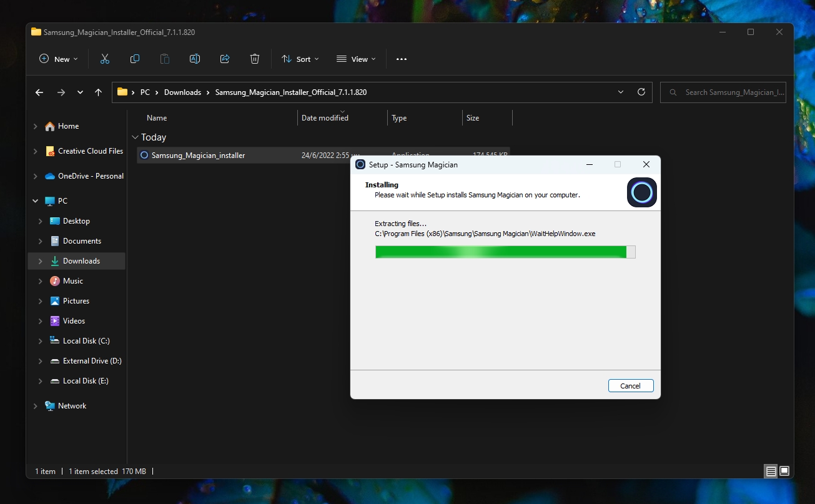Select the Rename icon

tap(194, 59)
